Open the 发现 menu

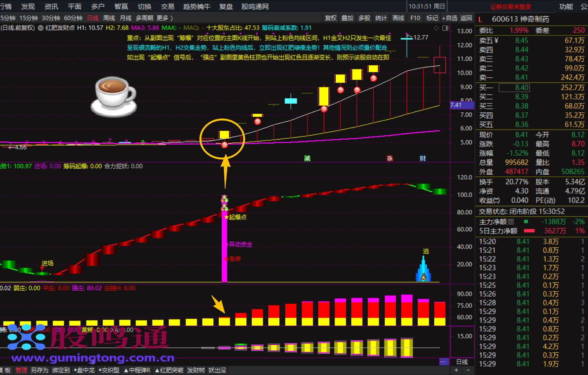point(28,7)
